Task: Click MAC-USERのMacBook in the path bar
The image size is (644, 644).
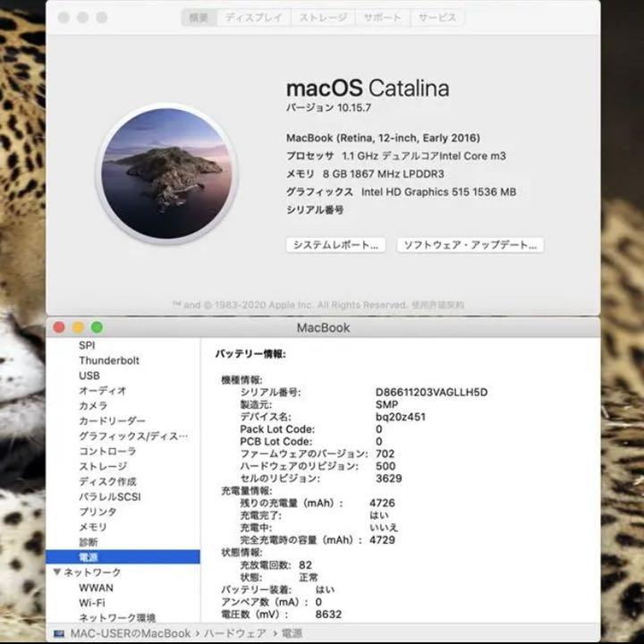Action: click(131, 634)
